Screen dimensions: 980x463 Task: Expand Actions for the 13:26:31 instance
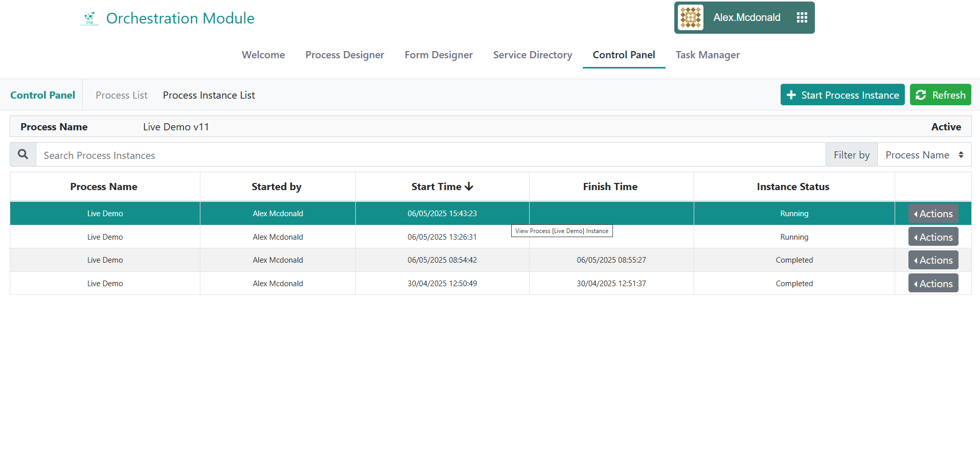[933, 237]
